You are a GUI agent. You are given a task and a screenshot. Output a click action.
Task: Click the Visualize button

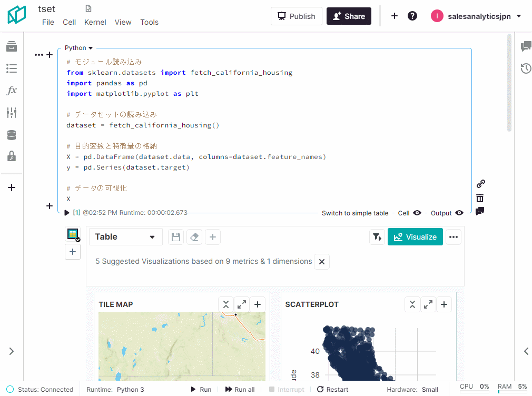415,237
